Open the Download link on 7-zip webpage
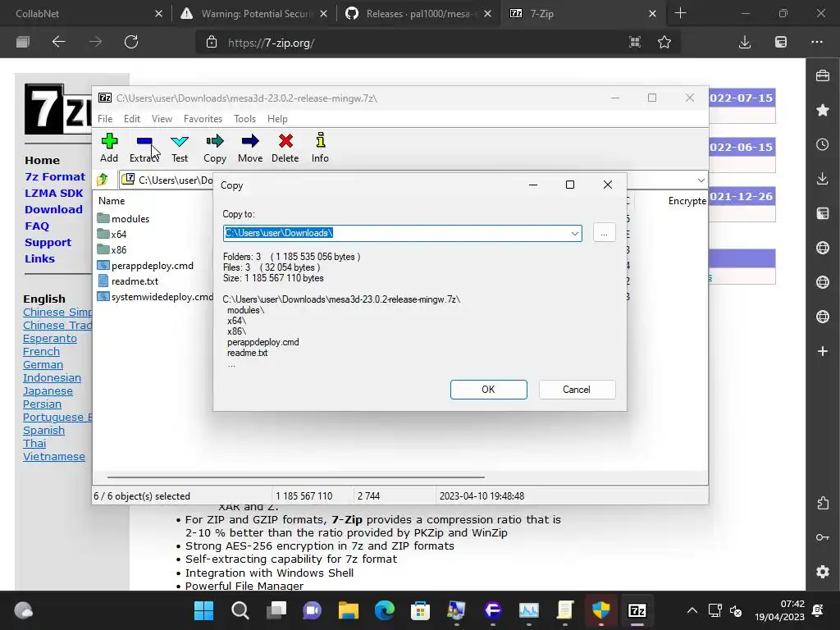Image resolution: width=840 pixels, height=630 pixels. [x=53, y=209]
